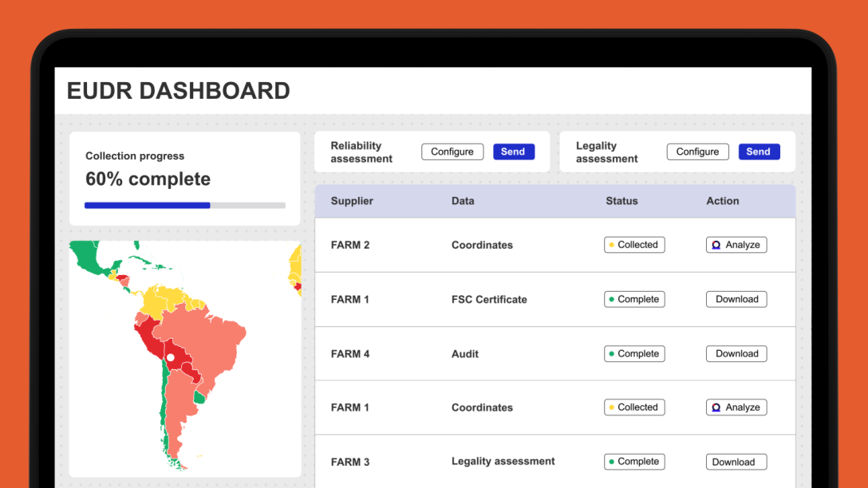Toggle FARM 2's Collected status pill
868x488 pixels.
point(634,245)
